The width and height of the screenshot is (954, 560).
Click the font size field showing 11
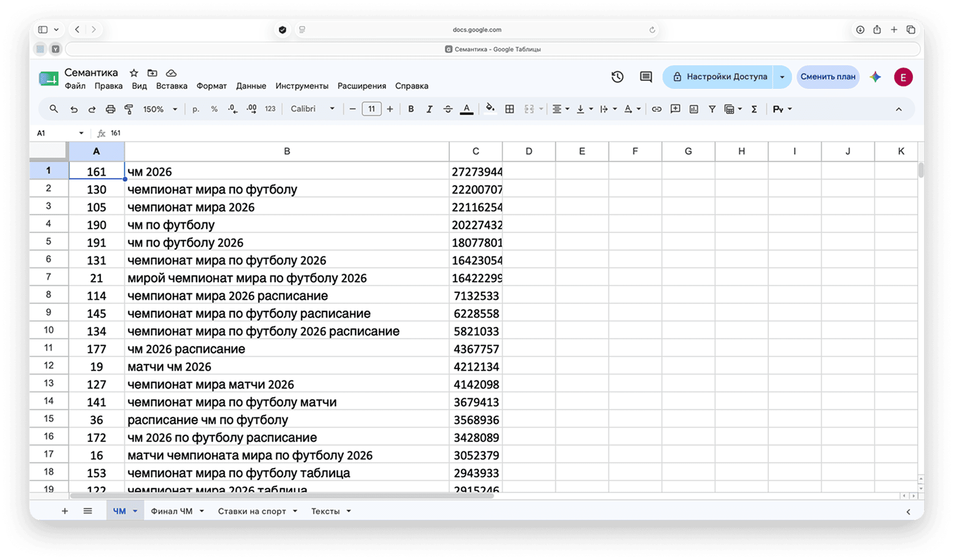[371, 109]
